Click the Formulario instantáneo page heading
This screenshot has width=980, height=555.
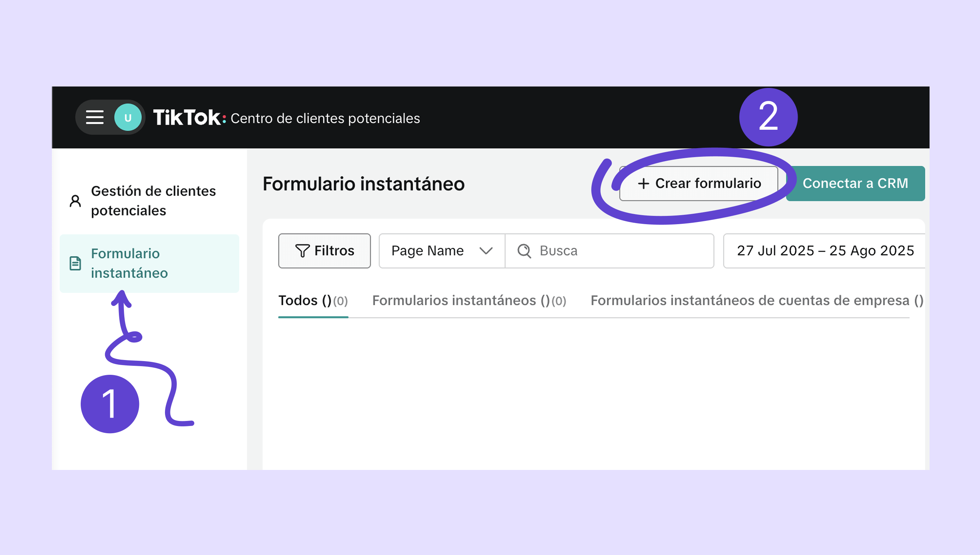click(x=364, y=184)
